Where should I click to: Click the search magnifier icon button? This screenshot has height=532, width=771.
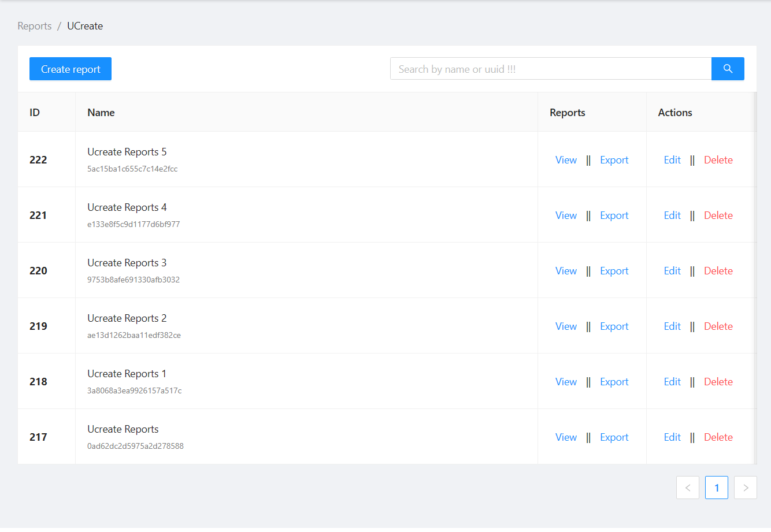click(728, 69)
